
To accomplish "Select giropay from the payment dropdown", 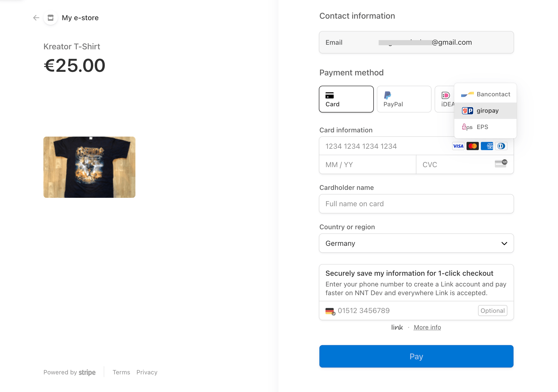I will (x=485, y=110).
